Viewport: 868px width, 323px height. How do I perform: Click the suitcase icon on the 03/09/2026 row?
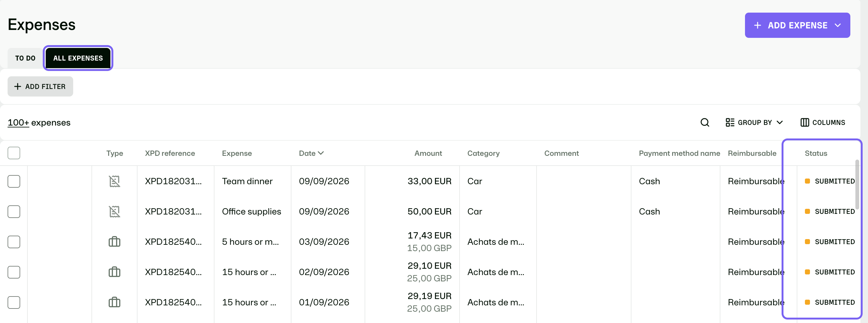click(114, 242)
